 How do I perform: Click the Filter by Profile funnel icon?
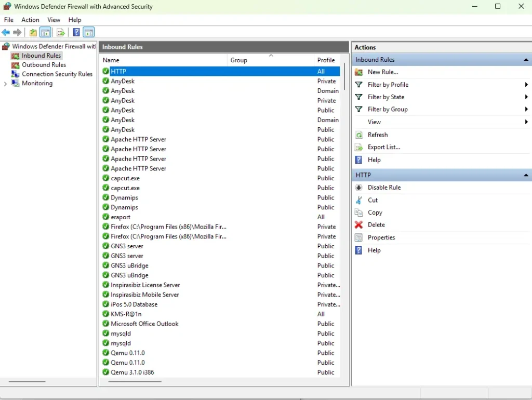pos(358,85)
